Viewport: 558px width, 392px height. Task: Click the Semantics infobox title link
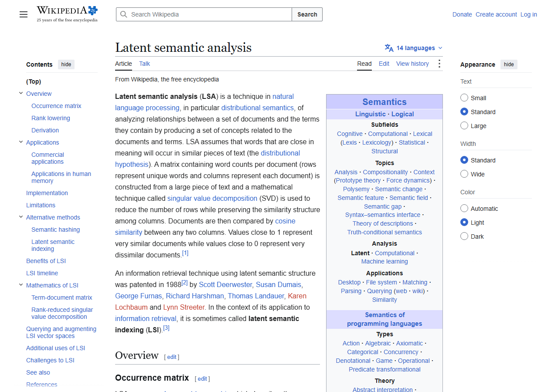coord(384,102)
